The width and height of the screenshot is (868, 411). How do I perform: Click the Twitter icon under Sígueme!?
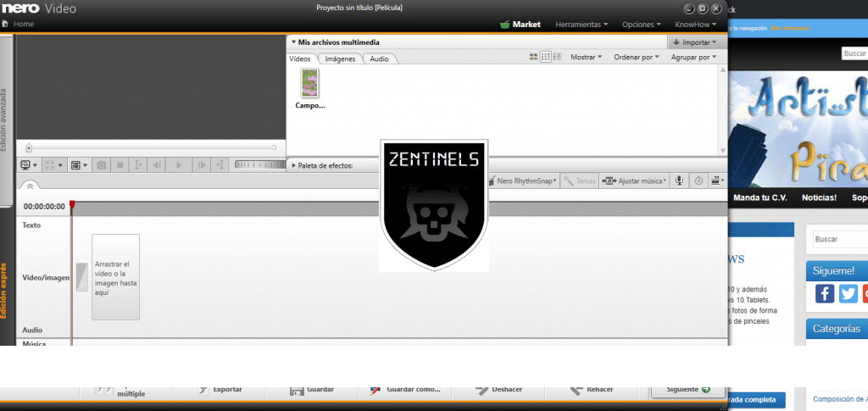click(848, 293)
